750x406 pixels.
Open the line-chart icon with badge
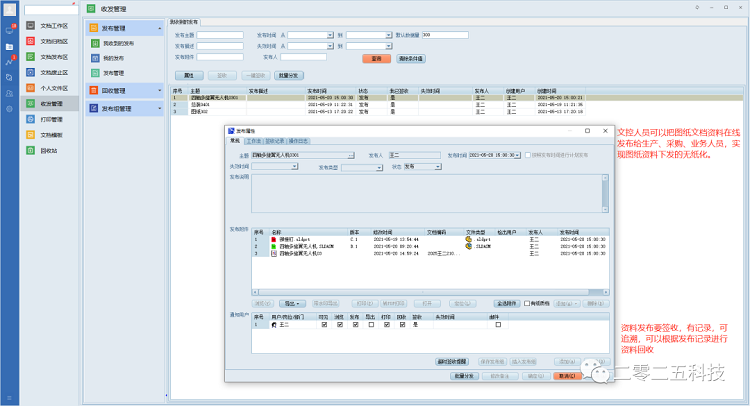point(10,61)
